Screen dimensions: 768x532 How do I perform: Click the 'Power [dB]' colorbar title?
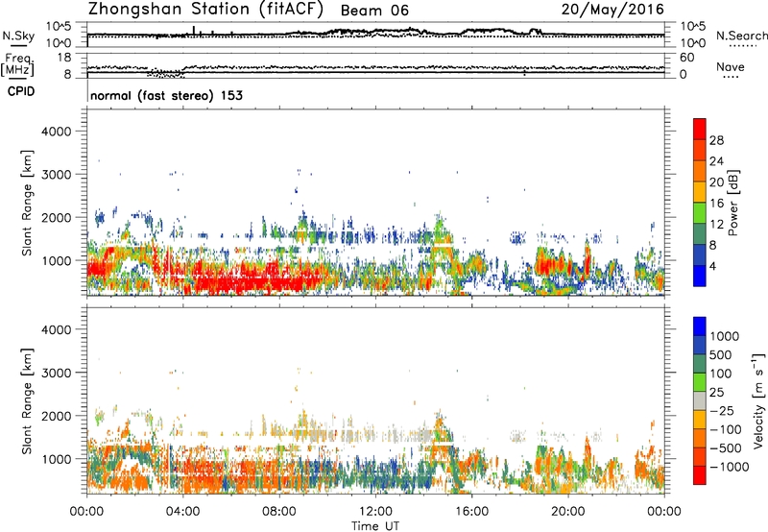pyautogui.click(x=732, y=203)
